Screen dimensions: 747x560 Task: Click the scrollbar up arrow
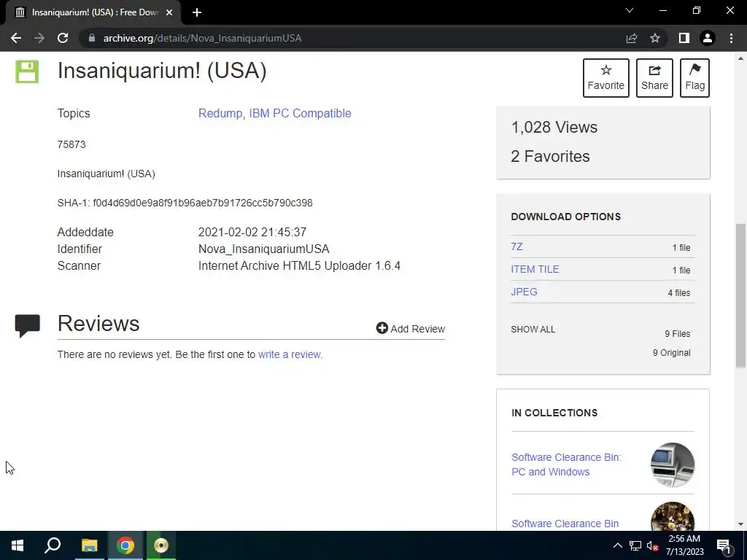click(x=740, y=58)
